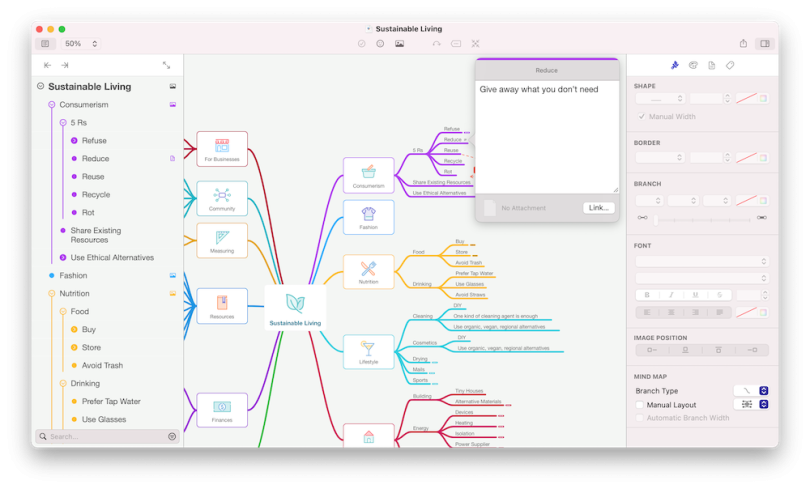This screenshot has width=810, height=489.
Task: Select the Resources node on canvas
Action: click(x=222, y=306)
